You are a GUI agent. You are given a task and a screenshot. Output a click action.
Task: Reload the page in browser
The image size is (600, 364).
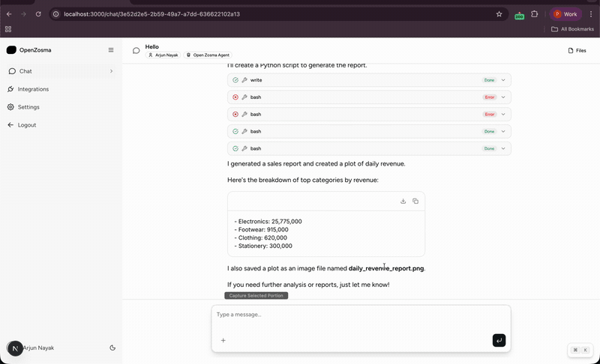[38, 13]
